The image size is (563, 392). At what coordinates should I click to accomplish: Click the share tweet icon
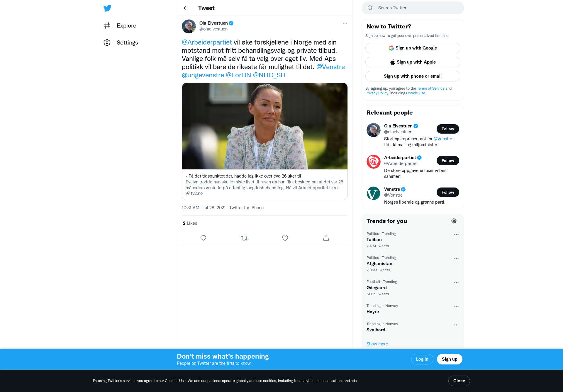coord(326,238)
